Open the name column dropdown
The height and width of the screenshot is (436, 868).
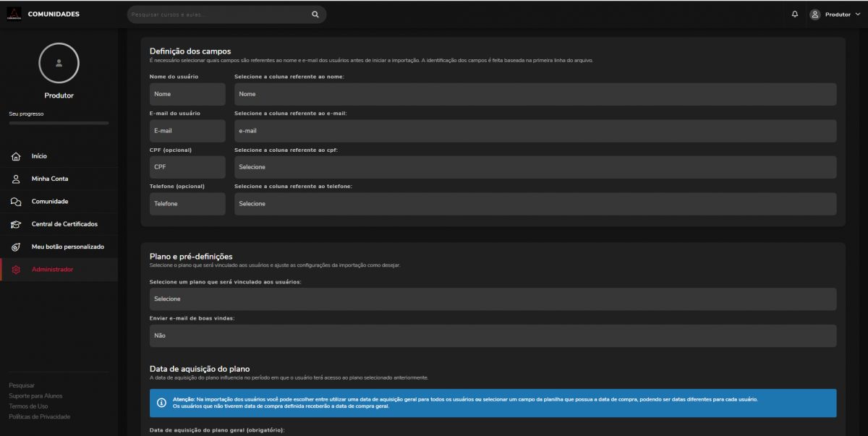[x=535, y=94]
